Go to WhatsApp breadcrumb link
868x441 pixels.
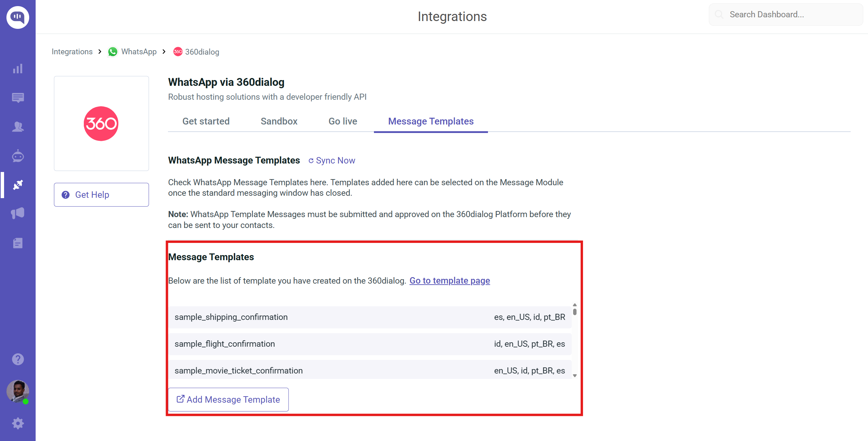139,52
